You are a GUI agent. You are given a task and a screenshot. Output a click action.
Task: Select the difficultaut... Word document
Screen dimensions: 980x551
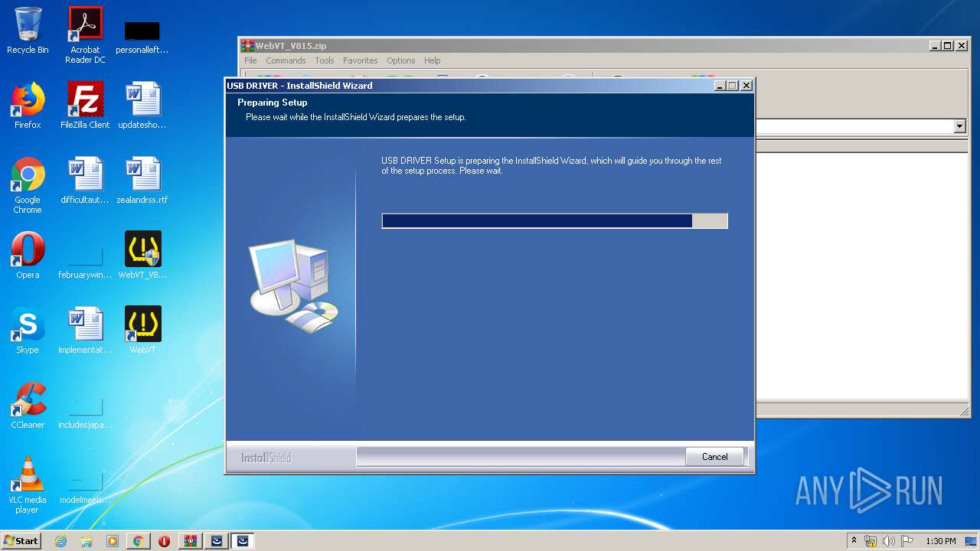85,181
